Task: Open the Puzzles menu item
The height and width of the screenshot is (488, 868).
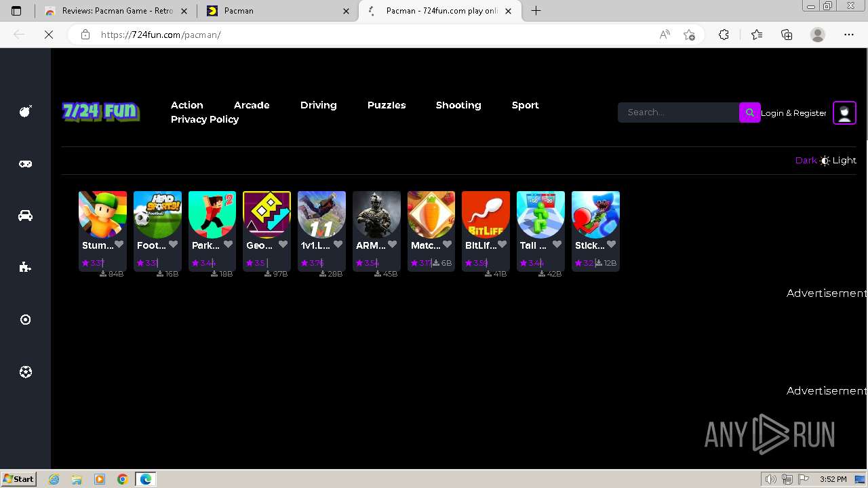Action: [387, 105]
